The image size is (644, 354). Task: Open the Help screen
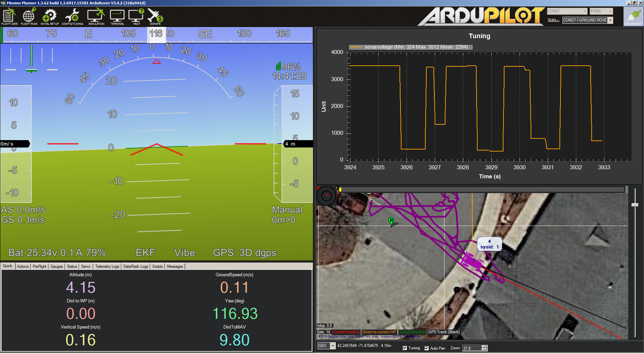(136, 17)
